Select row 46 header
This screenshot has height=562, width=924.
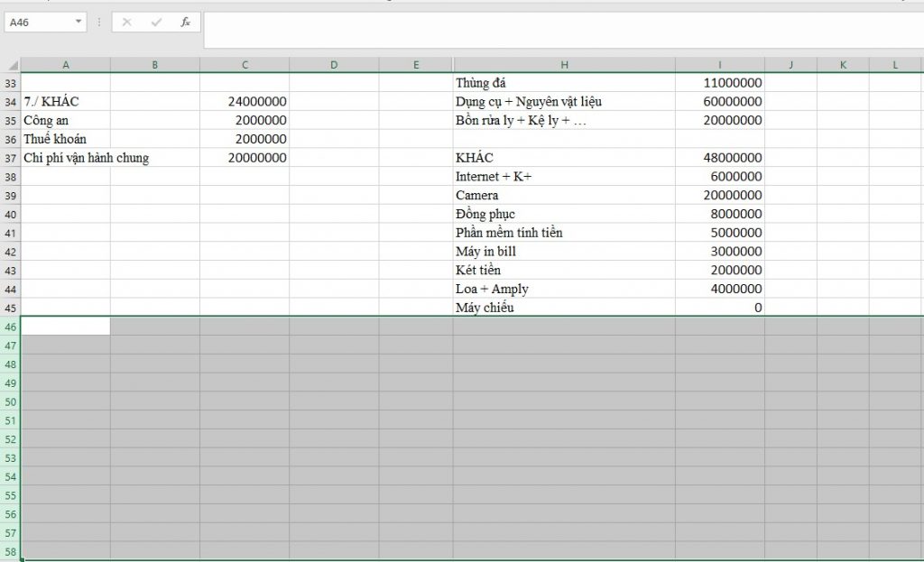[11, 327]
